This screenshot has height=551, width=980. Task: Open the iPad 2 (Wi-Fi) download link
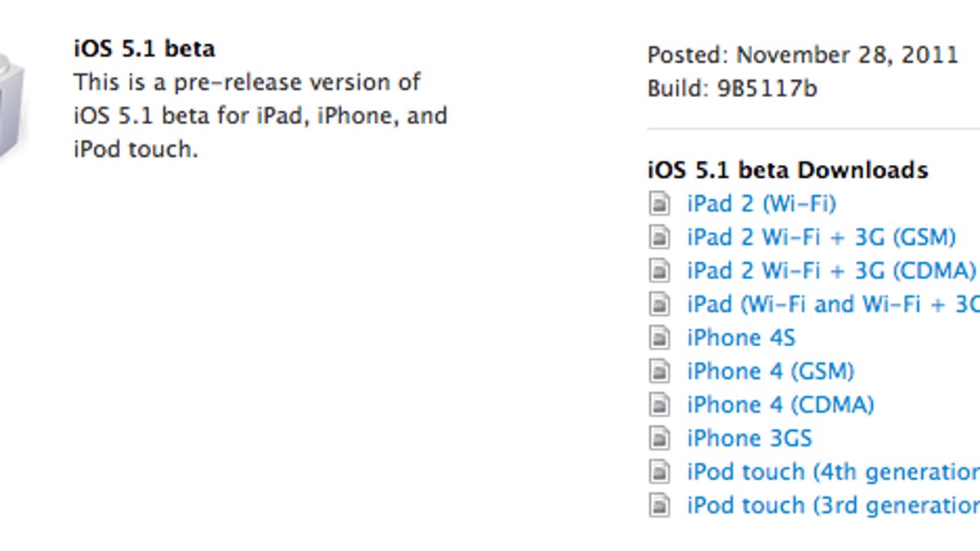[761, 203]
